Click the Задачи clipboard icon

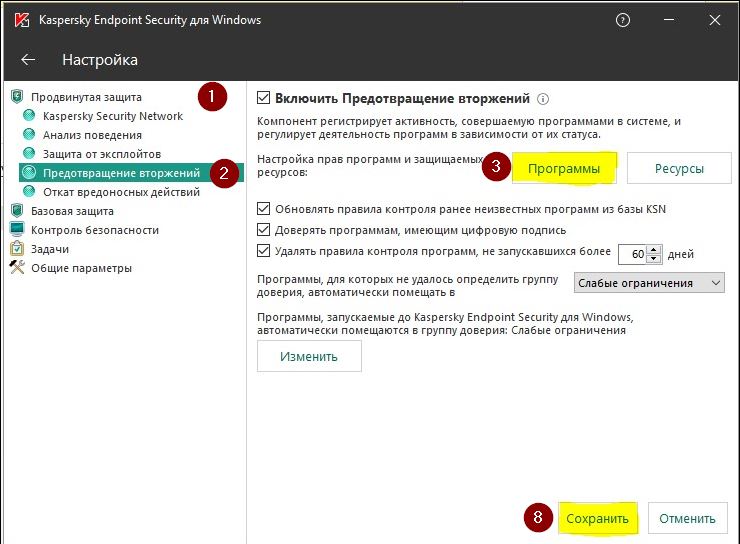[x=17, y=248]
